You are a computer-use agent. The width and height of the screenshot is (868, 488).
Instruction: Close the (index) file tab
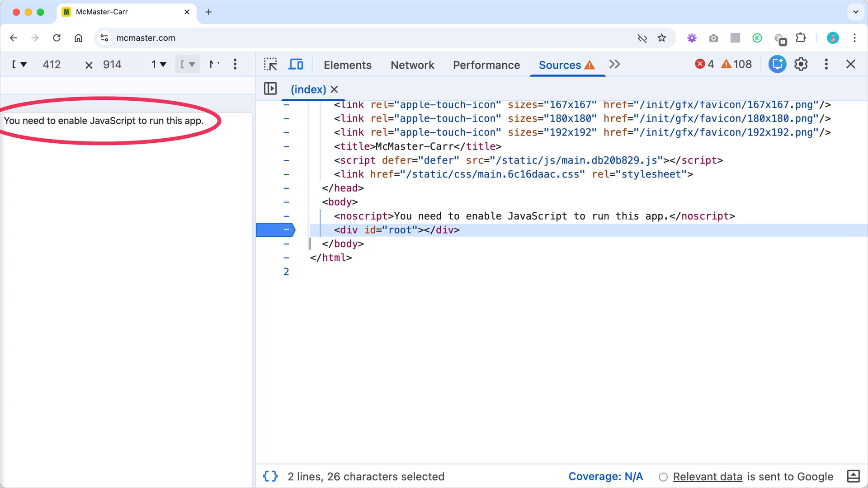click(x=334, y=89)
